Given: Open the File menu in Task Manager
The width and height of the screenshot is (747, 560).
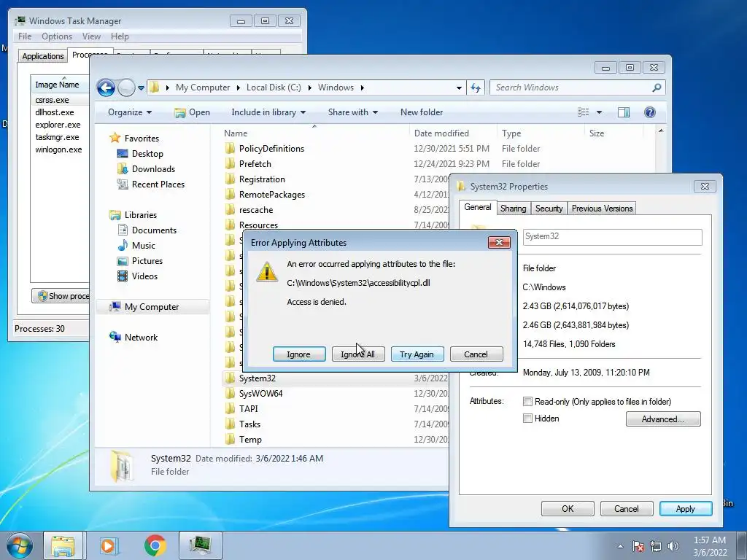Looking at the screenshot, I should (x=25, y=36).
